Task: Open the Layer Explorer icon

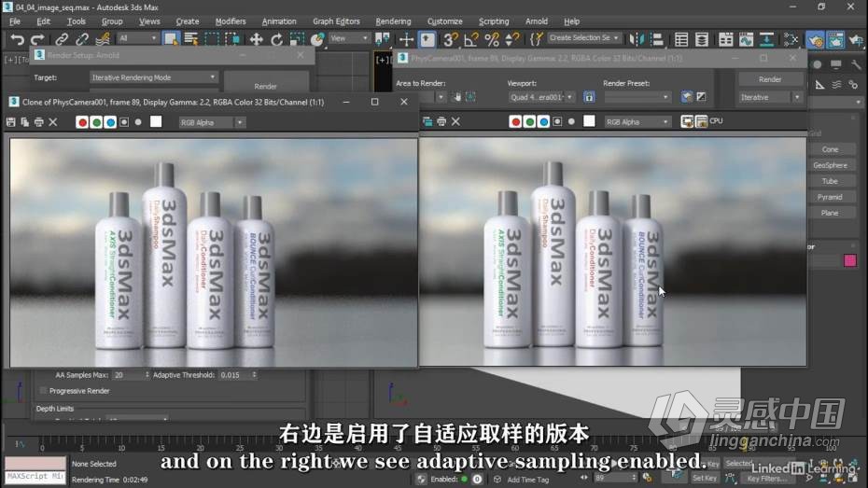Action: tap(702, 39)
